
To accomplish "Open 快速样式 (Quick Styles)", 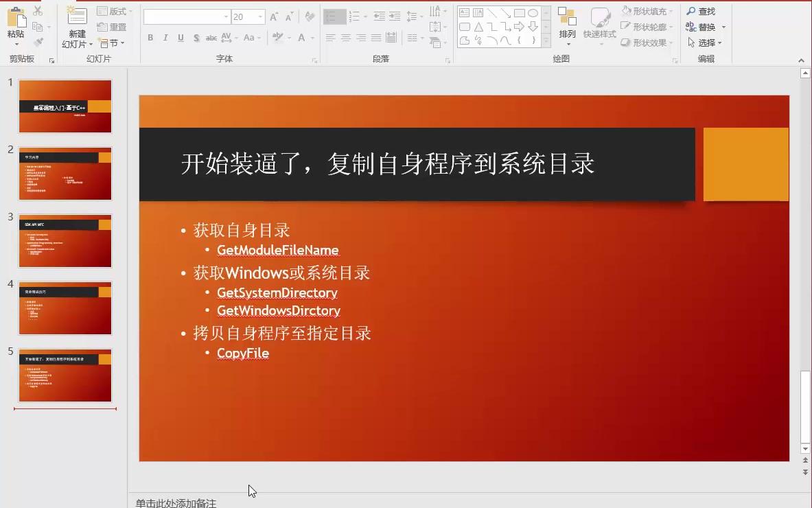I will coord(601,27).
